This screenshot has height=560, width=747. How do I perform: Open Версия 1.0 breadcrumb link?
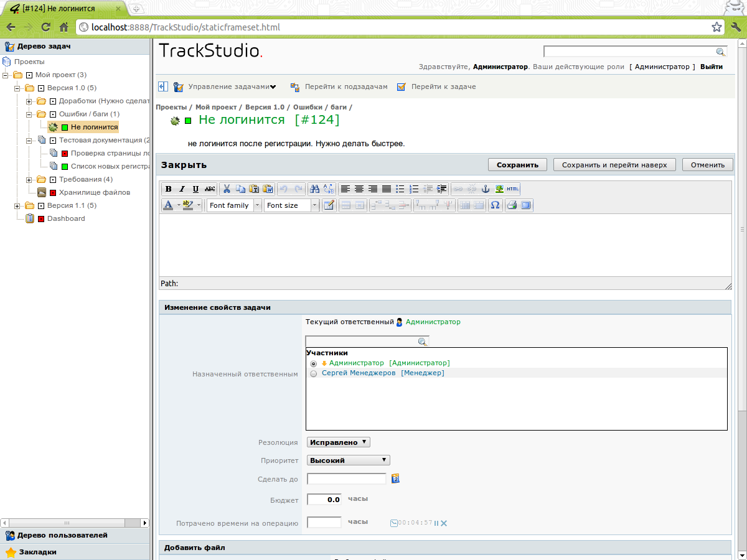point(265,107)
